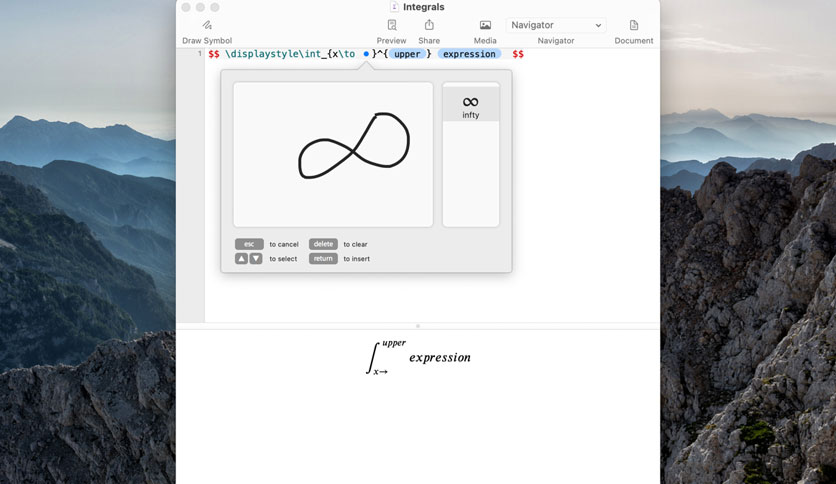The width and height of the screenshot is (836, 484).
Task: Click the up arrow select key
Action: pyautogui.click(x=242, y=259)
